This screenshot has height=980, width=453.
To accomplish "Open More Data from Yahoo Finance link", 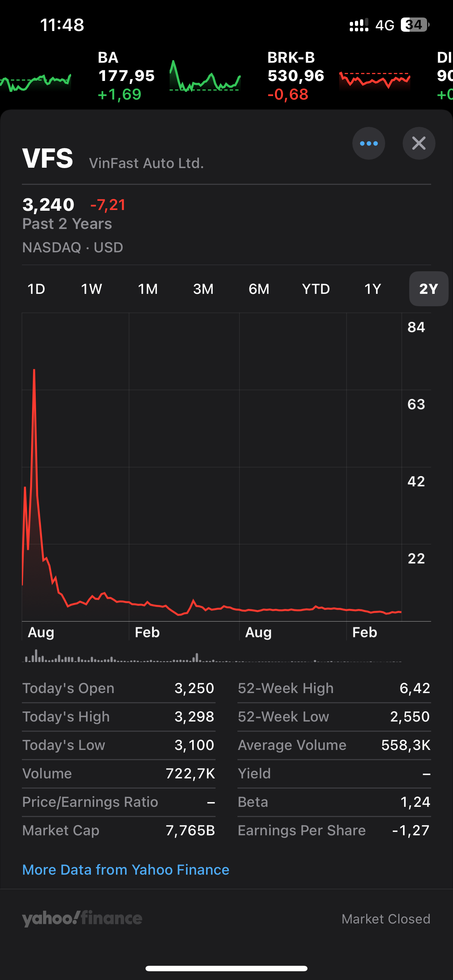I will [x=125, y=870].
